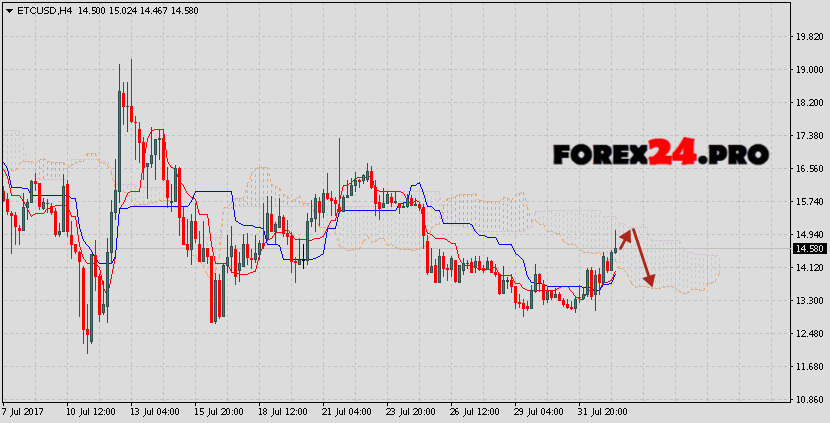The width and height of the screenshot is (830, 423).
Task: Click the current price tag 14.580
Action: click(x=808, y=248)
